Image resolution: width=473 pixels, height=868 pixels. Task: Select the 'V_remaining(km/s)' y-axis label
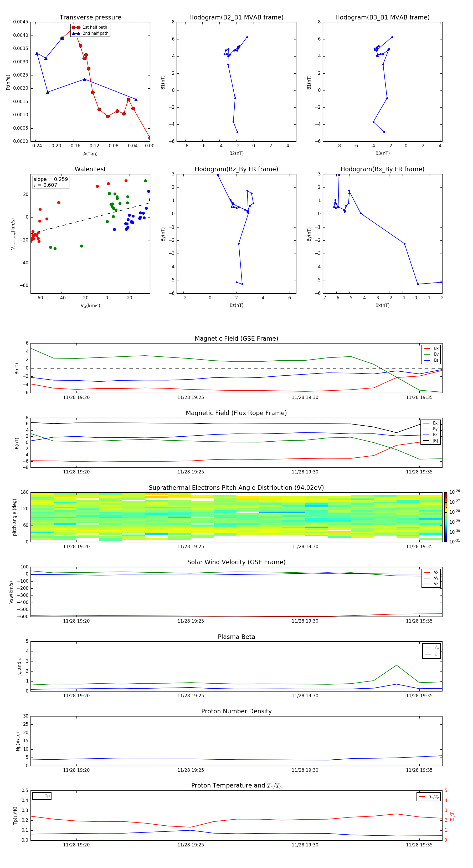pyautogui.click(x=13, y=234)
